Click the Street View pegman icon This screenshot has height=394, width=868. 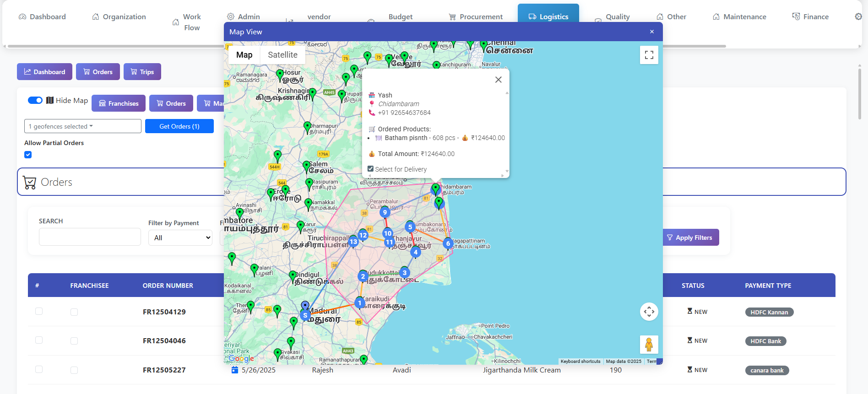click(649, 345)
